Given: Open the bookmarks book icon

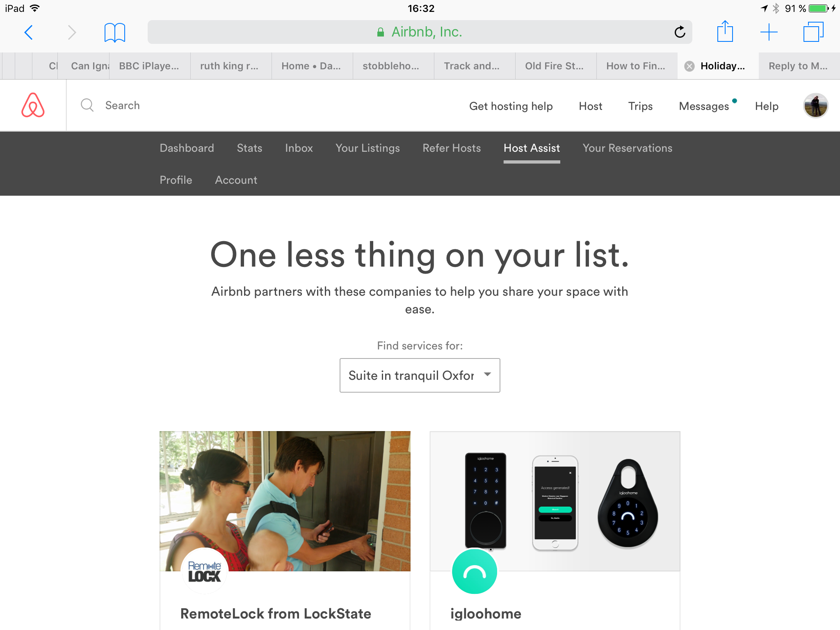Looking at the screenshot, I should (114, 32).
